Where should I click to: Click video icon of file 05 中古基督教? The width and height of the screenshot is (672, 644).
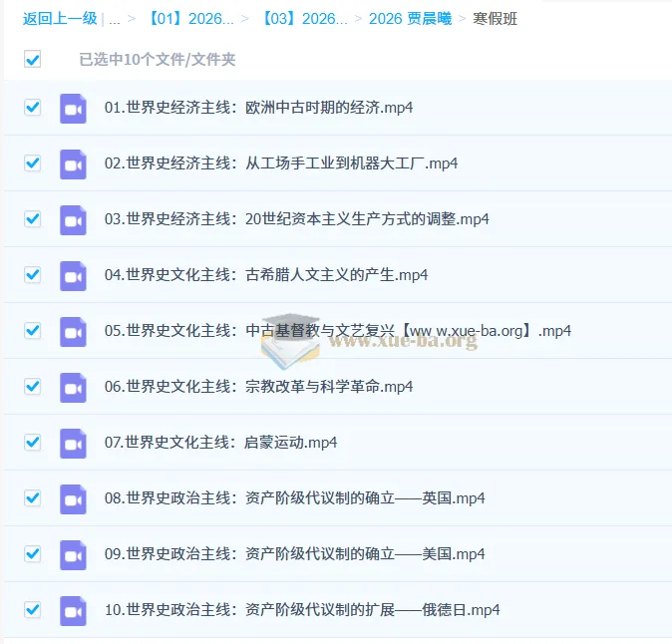pyautogui.click(x=73, y=332)
